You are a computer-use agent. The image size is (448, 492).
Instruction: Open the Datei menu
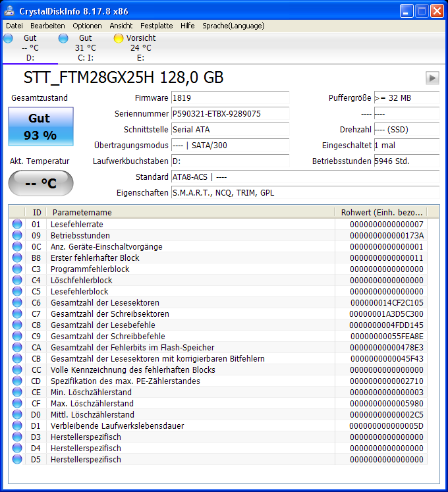14,26
